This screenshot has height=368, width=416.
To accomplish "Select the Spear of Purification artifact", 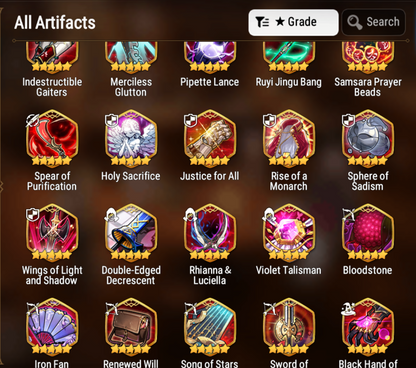I will (52, 138).
